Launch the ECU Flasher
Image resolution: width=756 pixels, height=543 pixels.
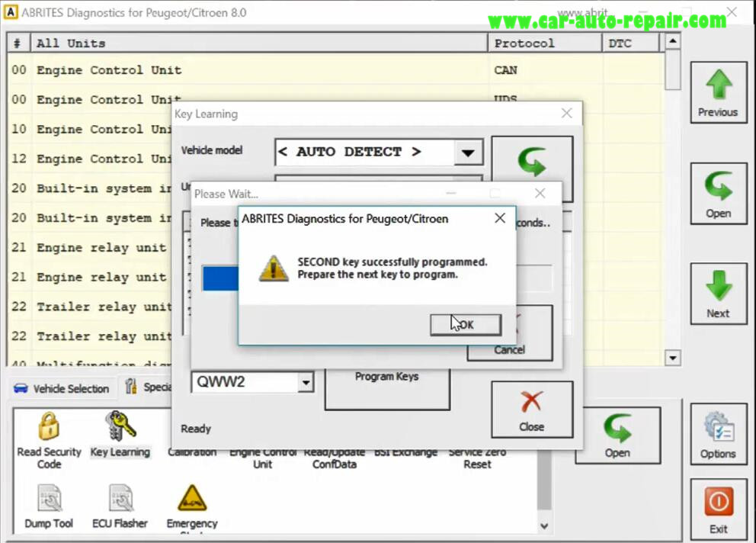click(x=120, y=507)
